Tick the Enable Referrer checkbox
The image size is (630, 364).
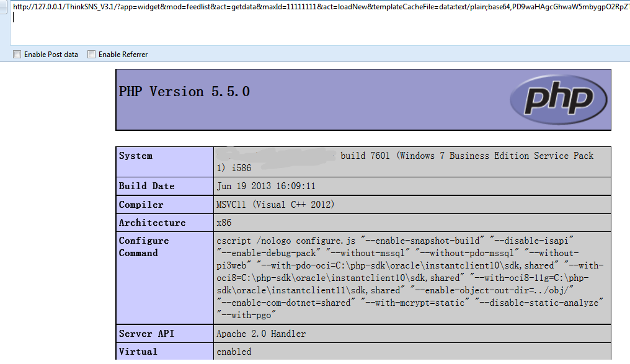(x=92, y=54)
